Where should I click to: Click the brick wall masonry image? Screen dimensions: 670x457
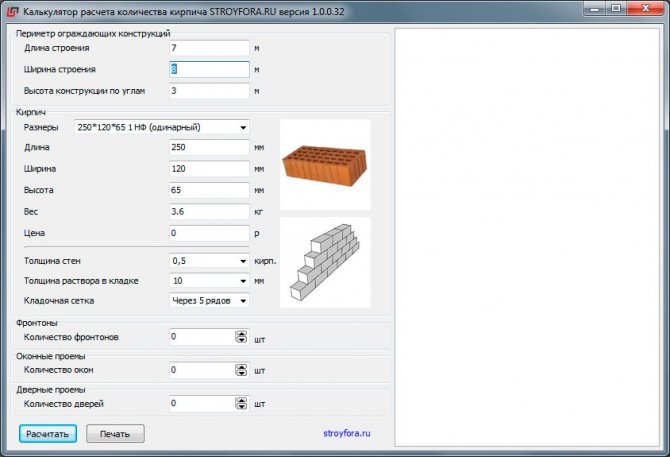coord(325,262)
